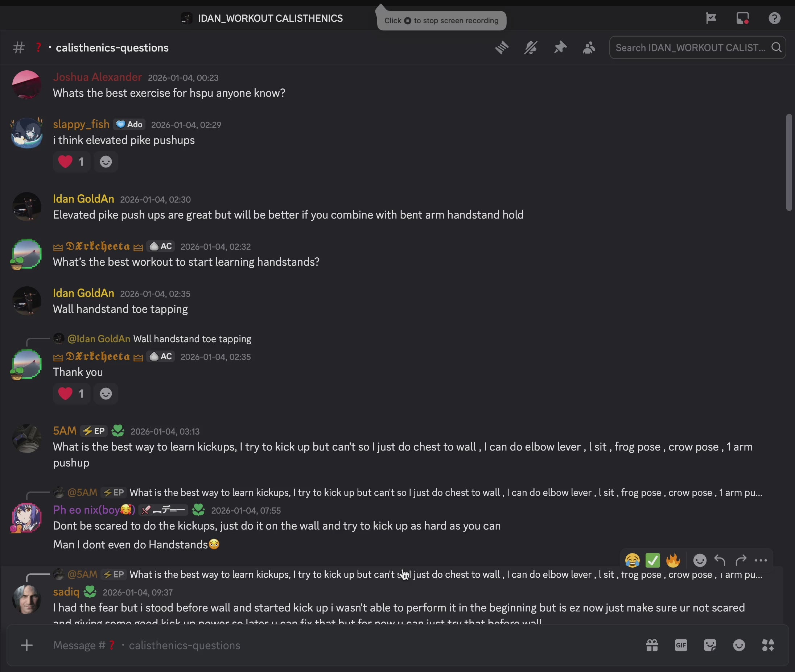
Task: Open emoji picker in the message bar
Action: pyautogui.click(x=739, y=645)
